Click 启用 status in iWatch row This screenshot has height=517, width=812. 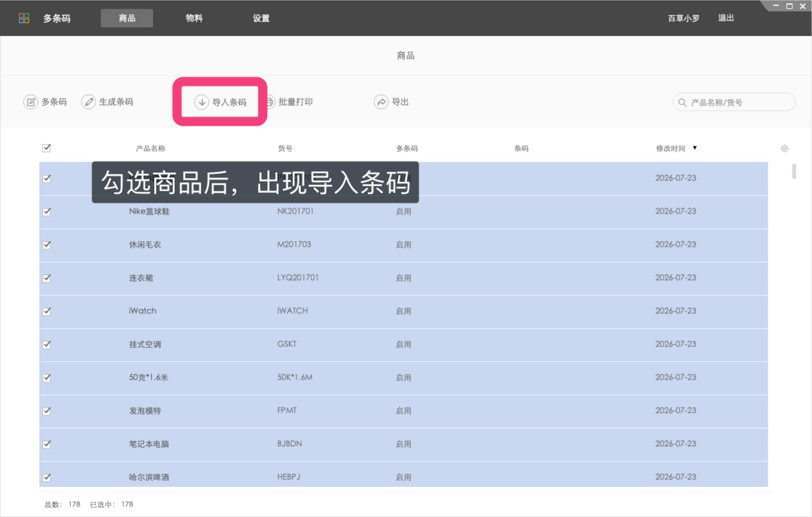(x=404, y=311)
